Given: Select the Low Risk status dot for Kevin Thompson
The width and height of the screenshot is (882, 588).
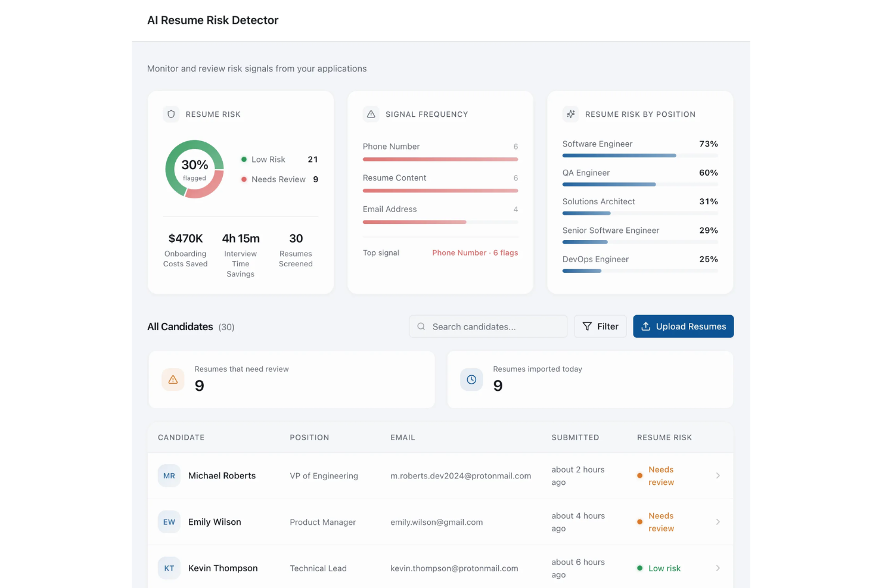Looking at the screenshot, I should point(640,568).
